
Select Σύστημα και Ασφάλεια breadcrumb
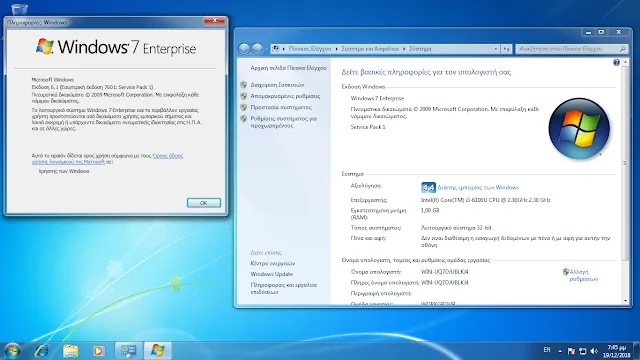370,49
